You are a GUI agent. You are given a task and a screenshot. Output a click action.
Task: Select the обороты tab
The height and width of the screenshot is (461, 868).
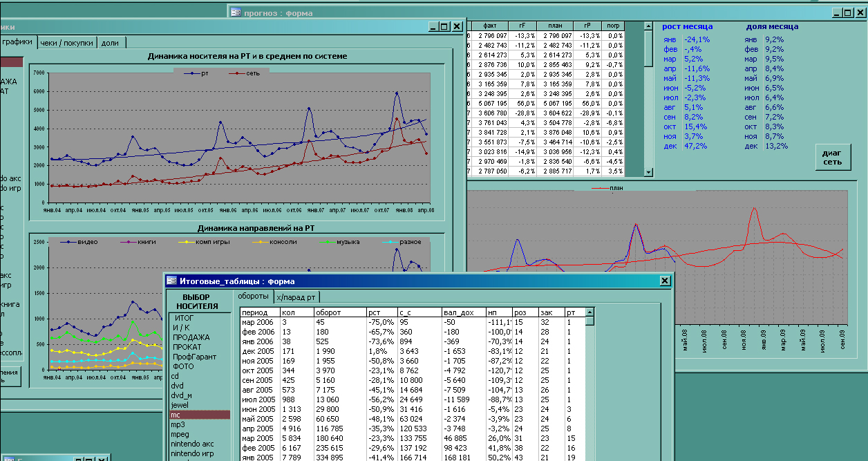click(253, 297)
